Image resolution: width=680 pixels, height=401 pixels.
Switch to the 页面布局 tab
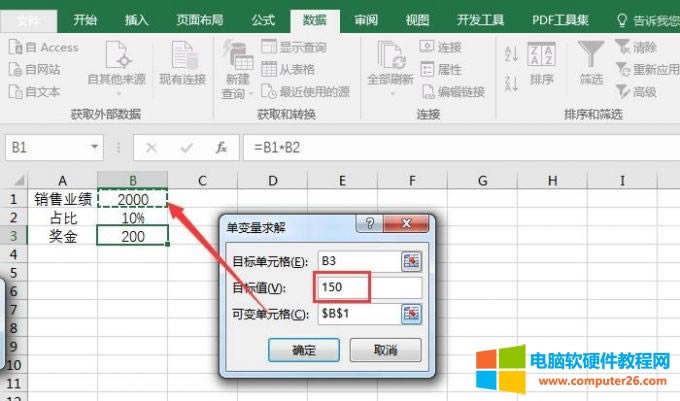click(x=200, y=20)
